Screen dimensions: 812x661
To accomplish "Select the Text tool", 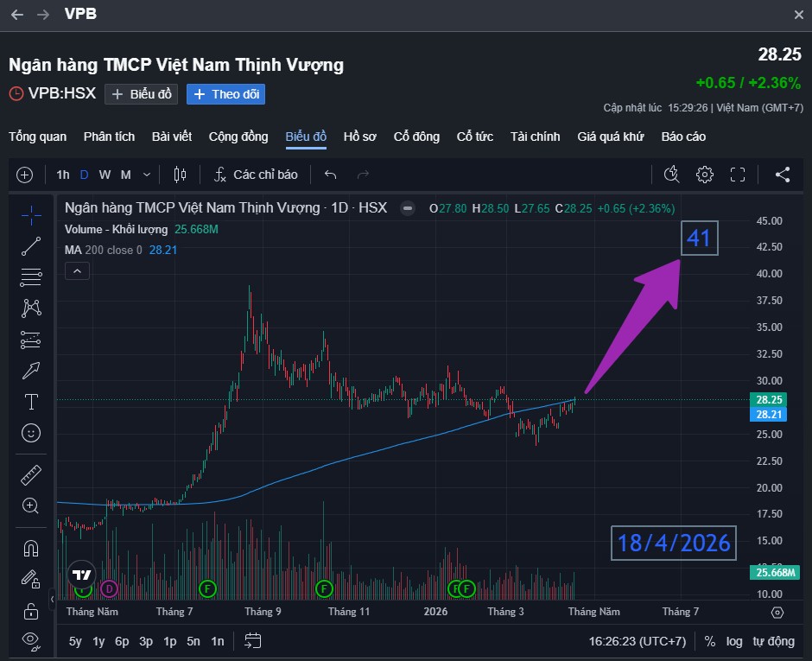I will click(31, 402).
